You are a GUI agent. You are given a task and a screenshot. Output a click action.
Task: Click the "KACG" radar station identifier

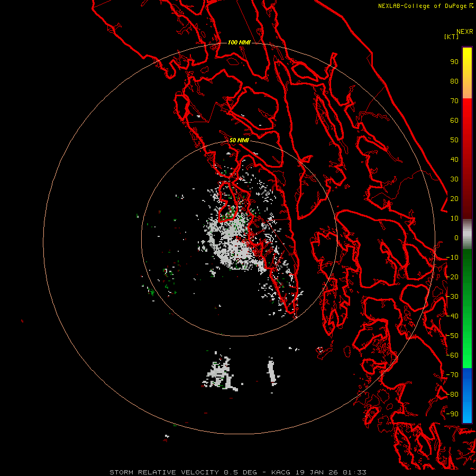[281, 472]
